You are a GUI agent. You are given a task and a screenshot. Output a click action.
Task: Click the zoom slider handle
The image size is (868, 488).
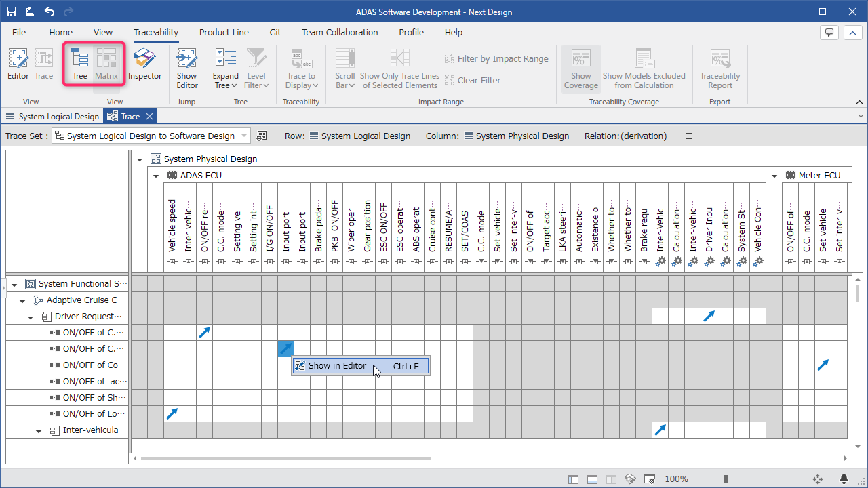[x=725, y=479]
